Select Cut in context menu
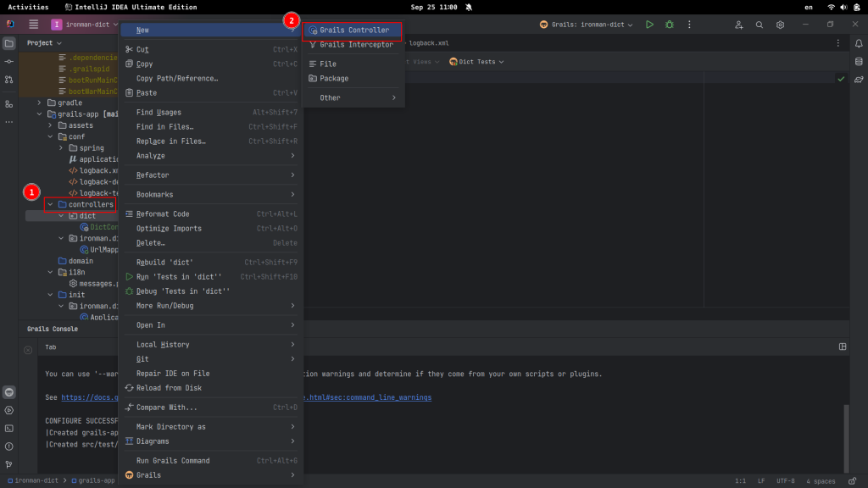This screenshot has width=868, height=488. [211, 49]
